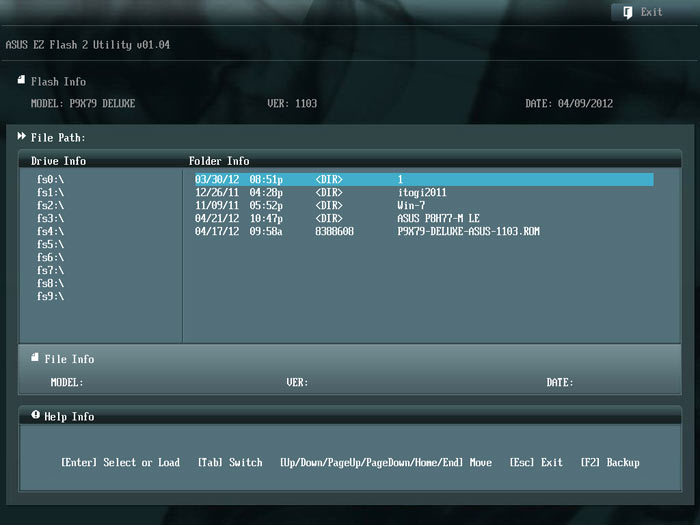This screenshot has width=700, height=525.
Task: Click the [Enter] Select or Load hint
Action: pos(121,462)
